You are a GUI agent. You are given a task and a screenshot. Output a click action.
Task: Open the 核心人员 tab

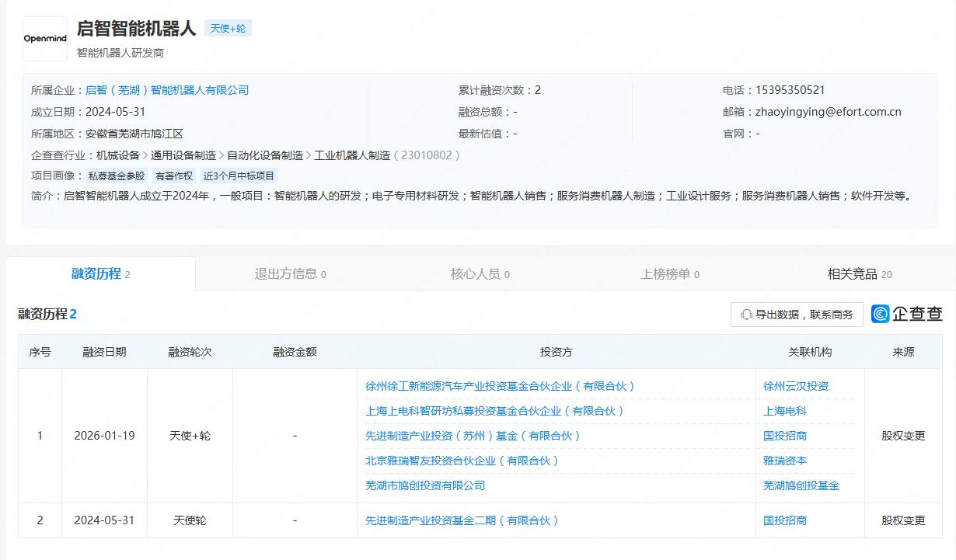tap(480, 274)
